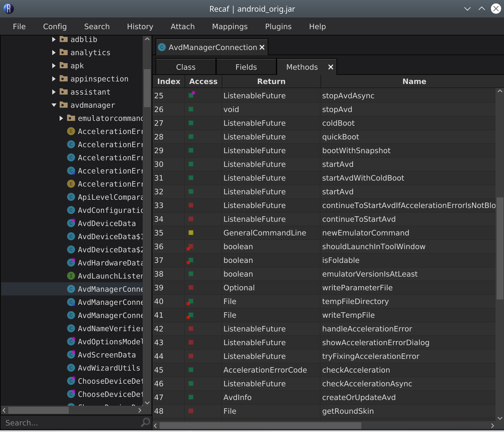Select the checkAccelerationAsync method row

pyautogui.click(x=324, y=384)
